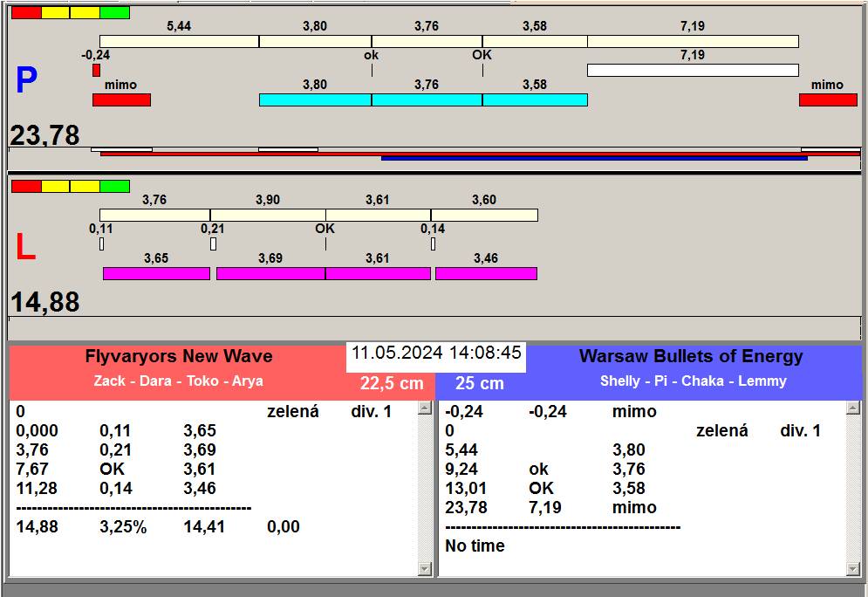Click the red start light in lane P
The width and height of the screenshot is (868, 597).
(x=26, y=13)
